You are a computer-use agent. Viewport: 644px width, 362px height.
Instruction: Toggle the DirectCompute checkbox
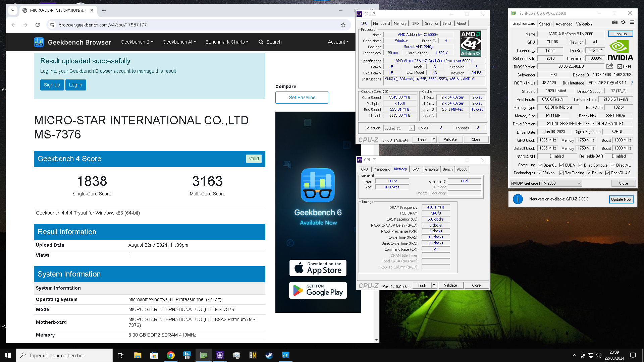(x=581, y=165)
